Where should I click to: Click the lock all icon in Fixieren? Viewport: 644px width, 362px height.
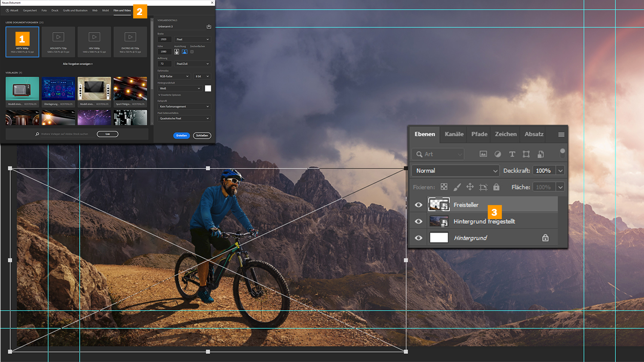click(x=496, y=187)
